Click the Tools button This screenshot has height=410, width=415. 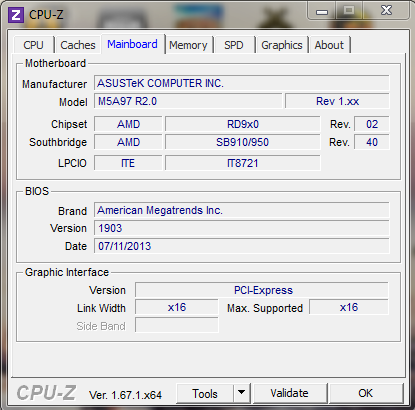click(x=205, y=394)
